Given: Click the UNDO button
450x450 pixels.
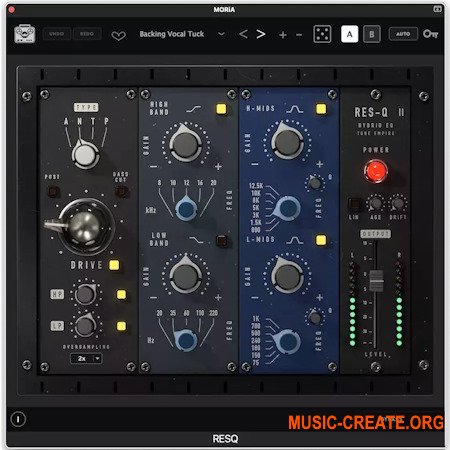Looking at the screenshot, I should [x=56, y=34].
